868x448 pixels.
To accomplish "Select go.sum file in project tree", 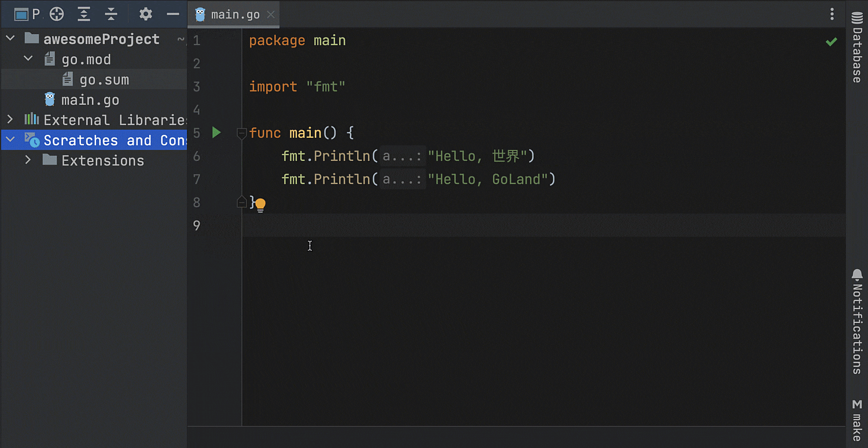I will click(x=104, y=80).
